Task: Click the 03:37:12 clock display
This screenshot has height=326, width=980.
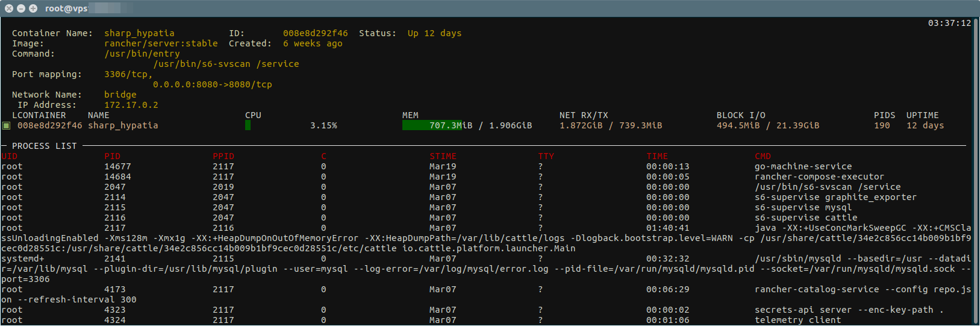Action: (x=949, y=23)
